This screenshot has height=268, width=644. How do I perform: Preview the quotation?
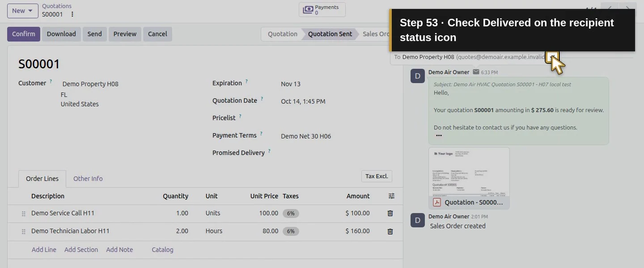tap(125, 34)
